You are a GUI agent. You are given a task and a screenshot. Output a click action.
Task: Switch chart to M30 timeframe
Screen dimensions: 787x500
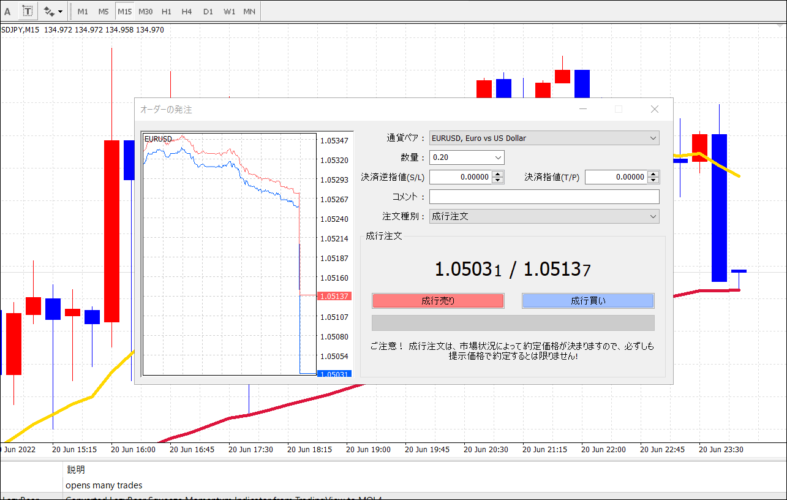tap(146, 11)
